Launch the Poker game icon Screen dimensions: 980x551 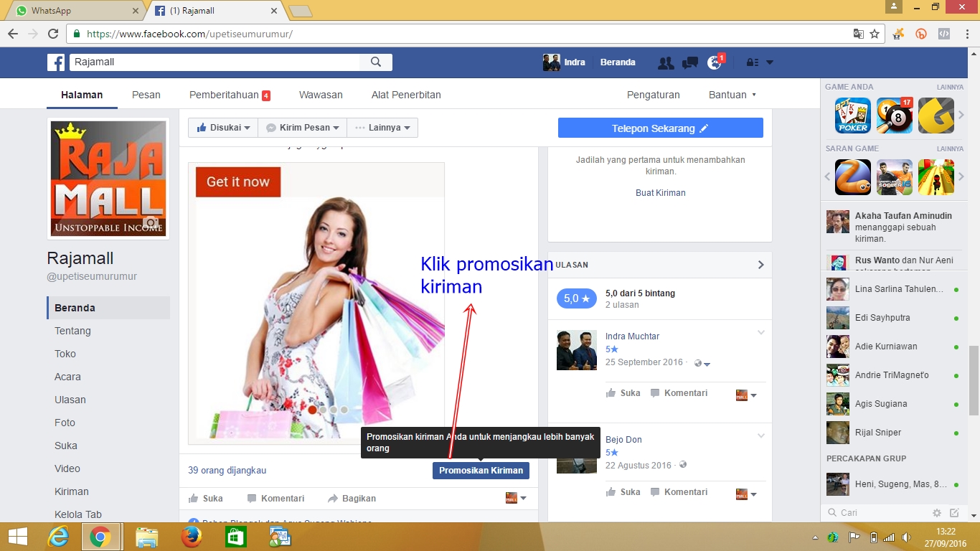[x=852, y=116]
